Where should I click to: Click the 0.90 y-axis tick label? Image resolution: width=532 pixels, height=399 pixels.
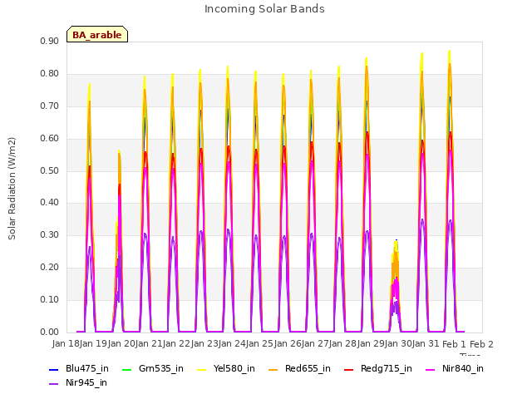tap(50, 41)
